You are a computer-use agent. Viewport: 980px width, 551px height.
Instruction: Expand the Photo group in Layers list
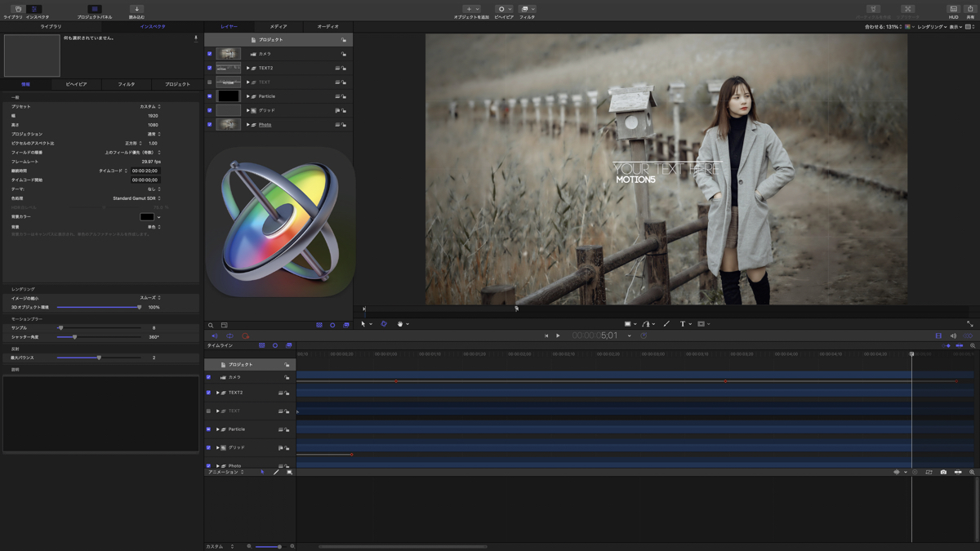248,125
